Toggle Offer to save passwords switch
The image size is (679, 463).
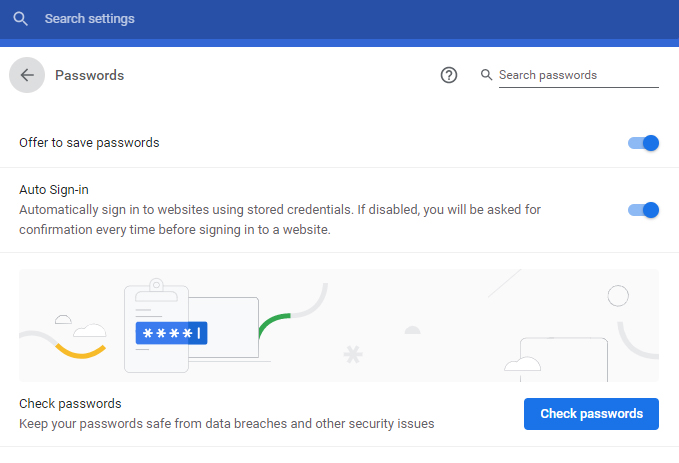coord(643,143)
